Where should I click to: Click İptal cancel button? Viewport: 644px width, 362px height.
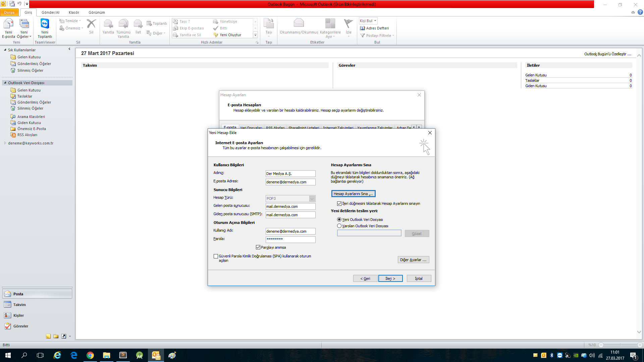click(x=419, y=279)
